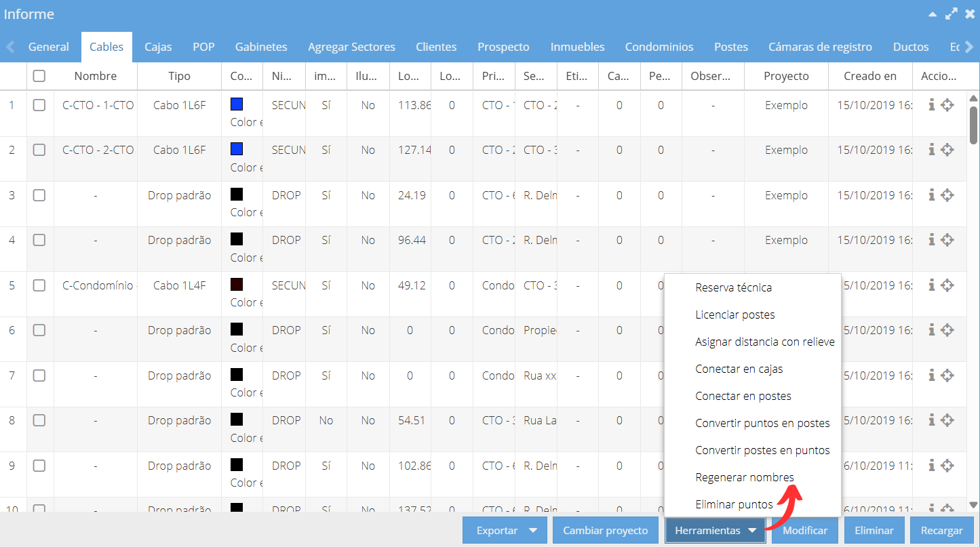
Task: Click the locate crosshair in row 4
Action: point(947,240)
